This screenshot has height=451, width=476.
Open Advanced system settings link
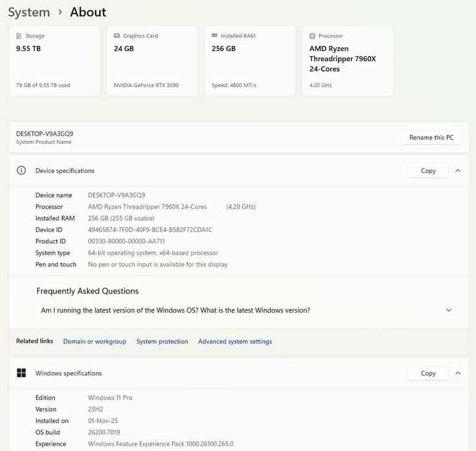(x=235, y=341)
